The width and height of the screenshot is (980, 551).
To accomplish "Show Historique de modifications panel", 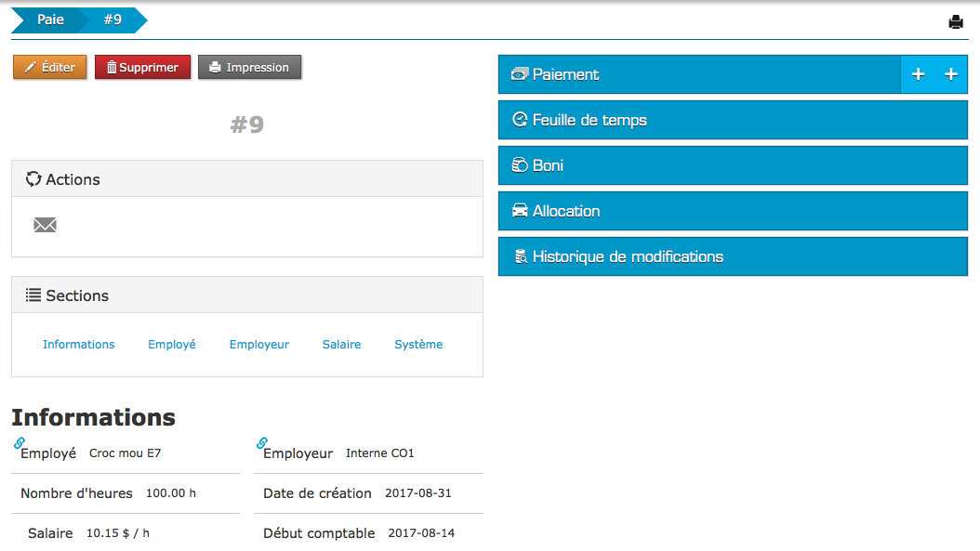I will 733,257.
